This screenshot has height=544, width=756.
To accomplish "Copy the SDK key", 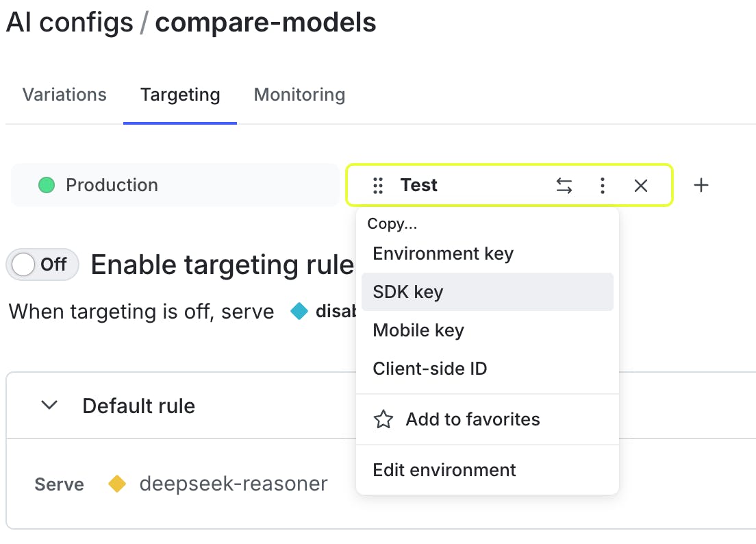I will pos(408,292).
